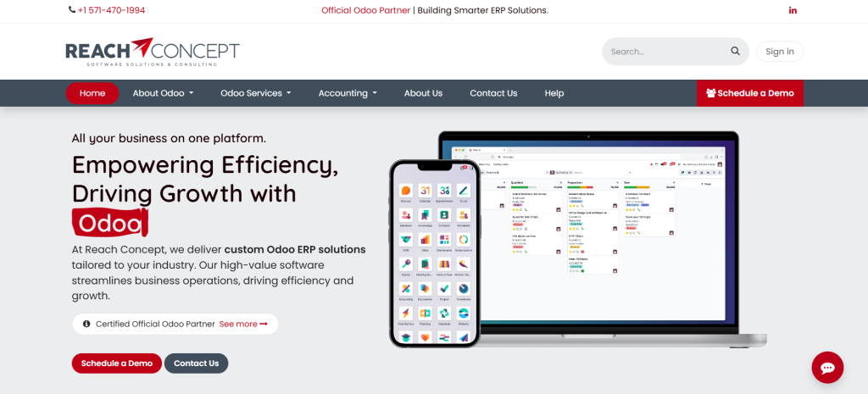
Task: Click the Reach Concept logo
Action: (x=153, y=52)
